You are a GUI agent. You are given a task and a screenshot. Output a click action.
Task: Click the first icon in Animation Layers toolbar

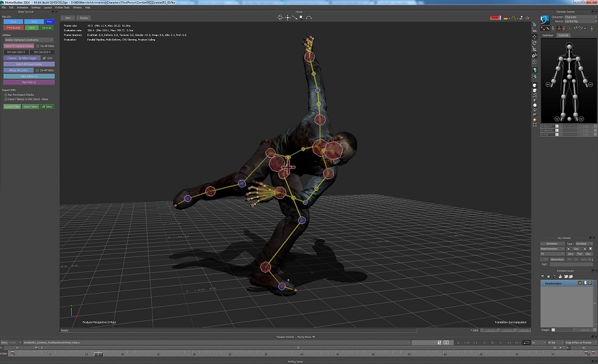tap(543, 276)
